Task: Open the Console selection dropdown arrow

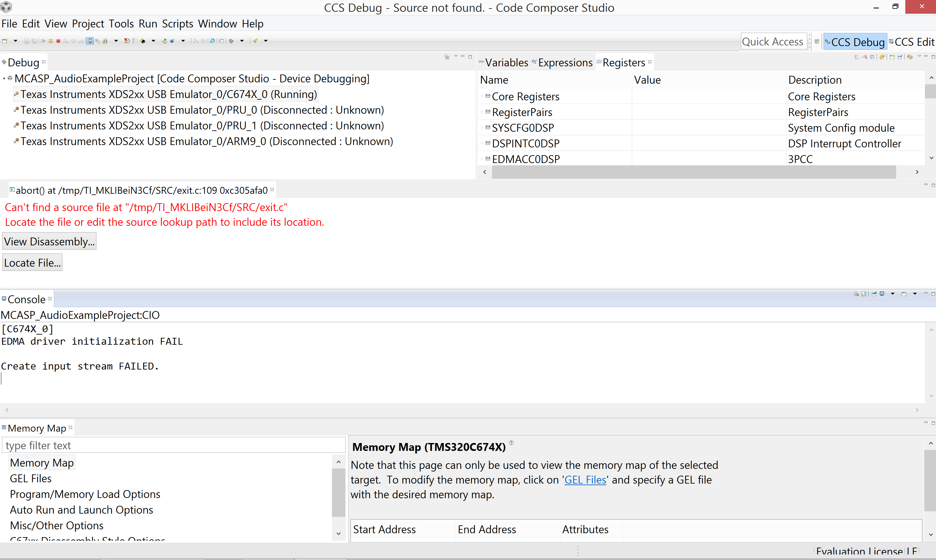Action: (893, 294)
